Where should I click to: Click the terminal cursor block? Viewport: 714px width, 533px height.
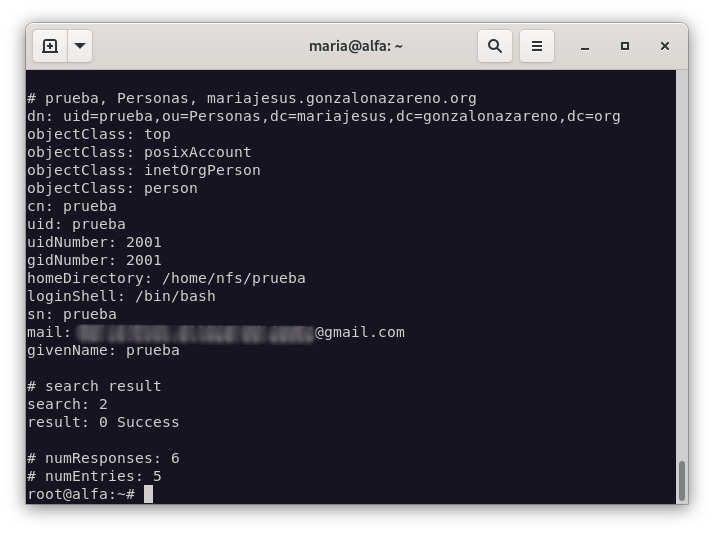pos(148,494)
